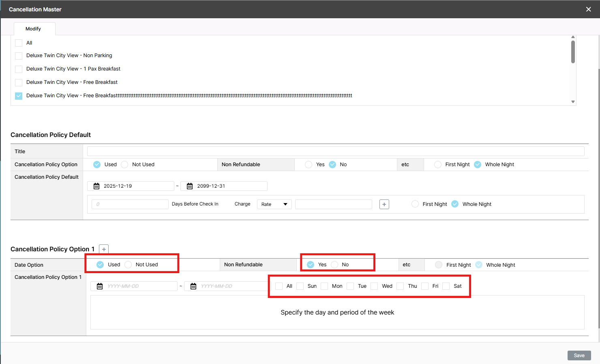The height and width of the screenshot is (364, 600).
Task: Click the Days Before Check In field
Action: pyautogui.click(x=130, y=204)
